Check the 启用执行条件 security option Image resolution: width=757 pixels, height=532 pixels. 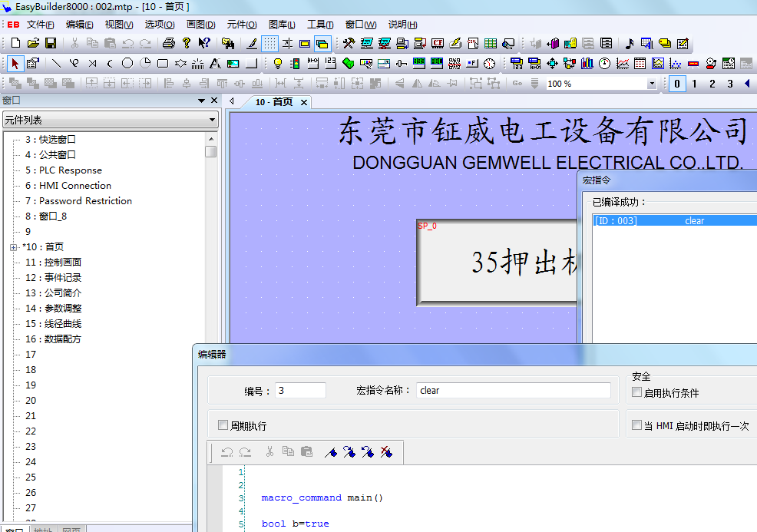tap(636, 392)
